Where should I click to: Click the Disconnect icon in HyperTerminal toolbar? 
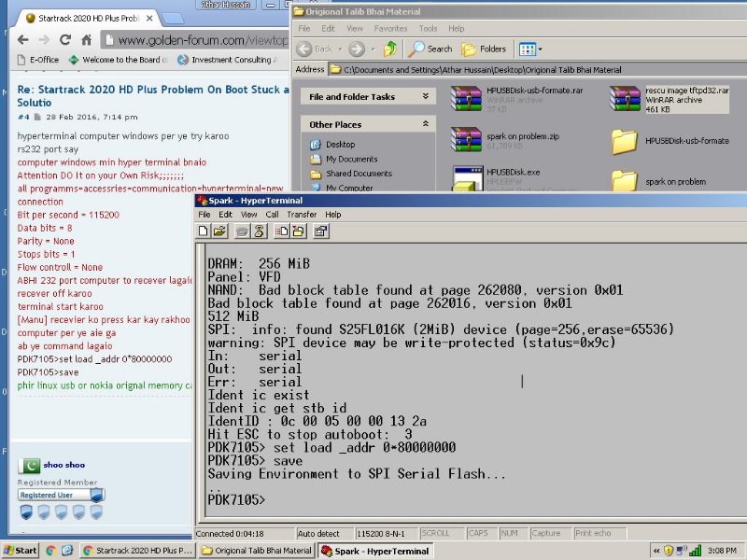pyautogui.click(x=260, y=231)
